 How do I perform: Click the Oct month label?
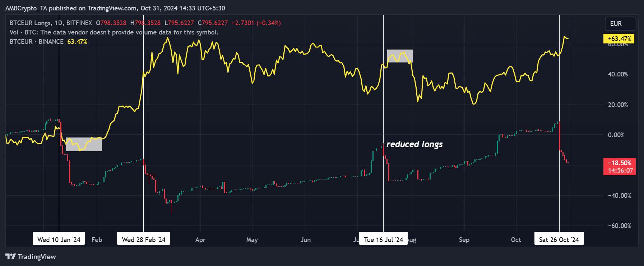[x=516, y=240]
